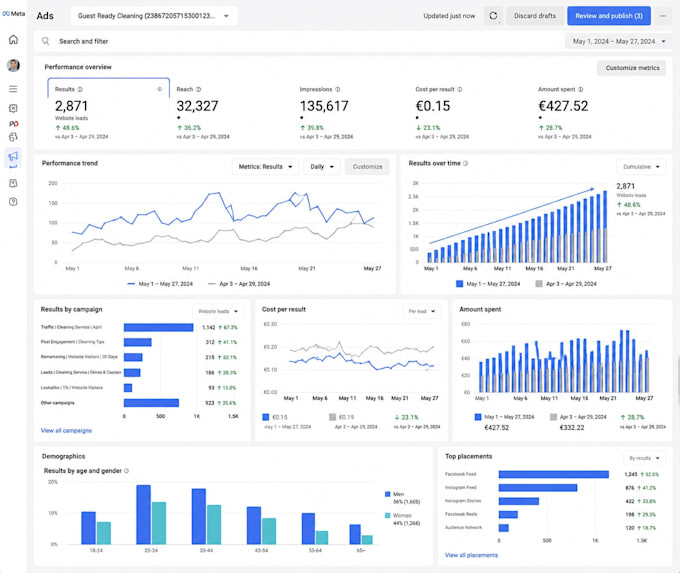Click the Updated just now text

(x=449, y=16)
